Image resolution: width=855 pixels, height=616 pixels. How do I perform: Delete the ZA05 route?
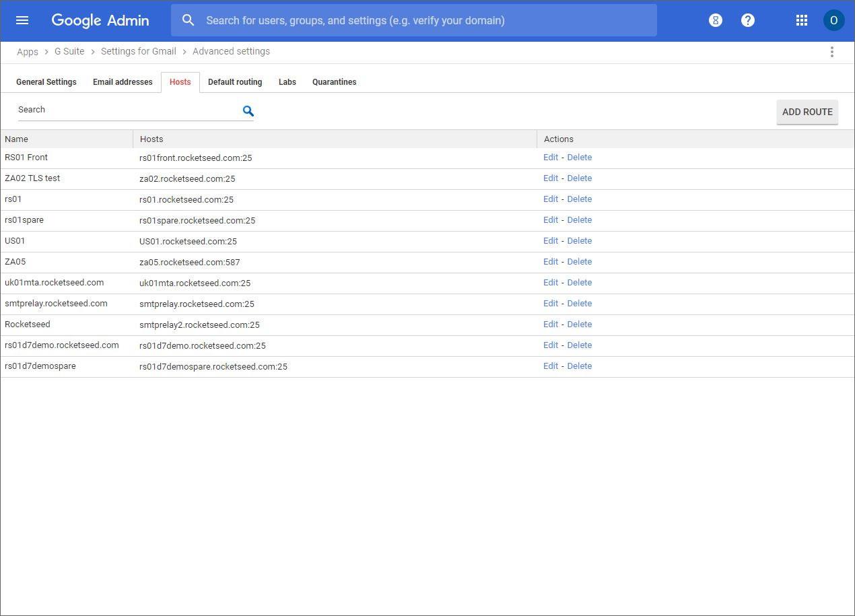(x=579, y=262)
